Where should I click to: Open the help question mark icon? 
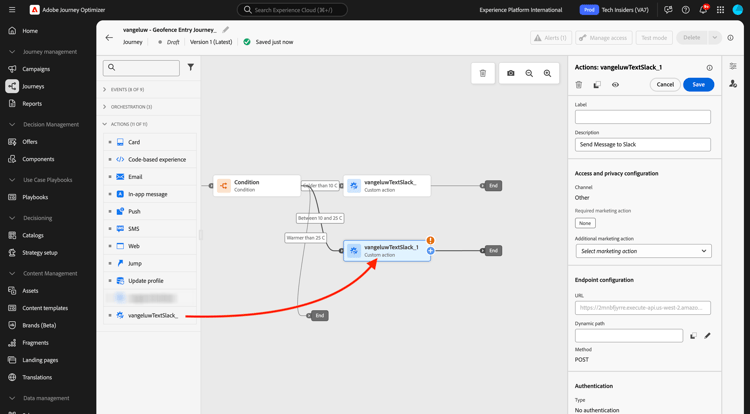pyautogui.click(x=685, y=10)
